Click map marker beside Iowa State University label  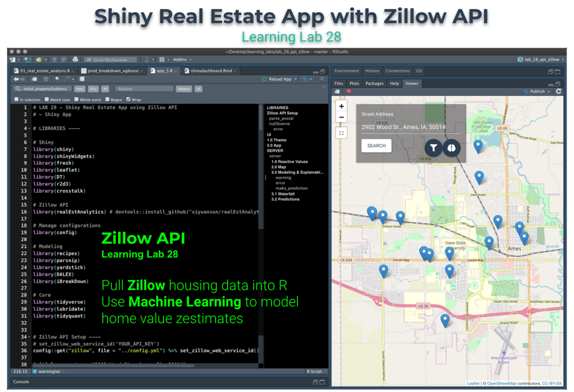[x=450, y=253]
